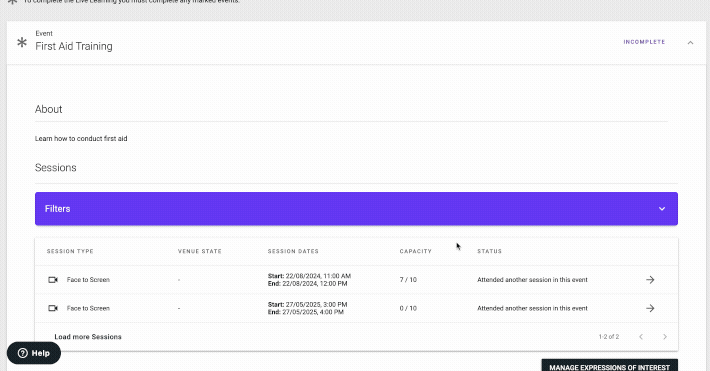Click the Start: 22/08/2024, 11:00 AM date
710x371 pixels.
click(x=309, y=276)
